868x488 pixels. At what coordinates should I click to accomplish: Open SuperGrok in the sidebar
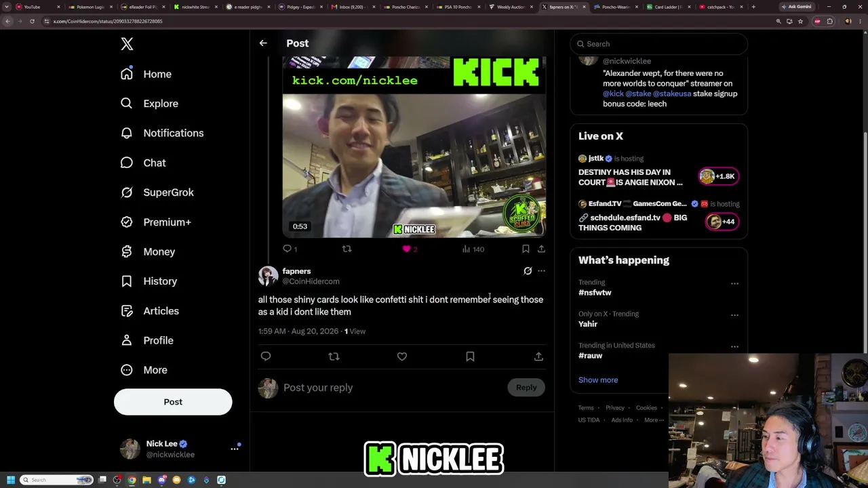pyautogui.click(x=157, y=192)
